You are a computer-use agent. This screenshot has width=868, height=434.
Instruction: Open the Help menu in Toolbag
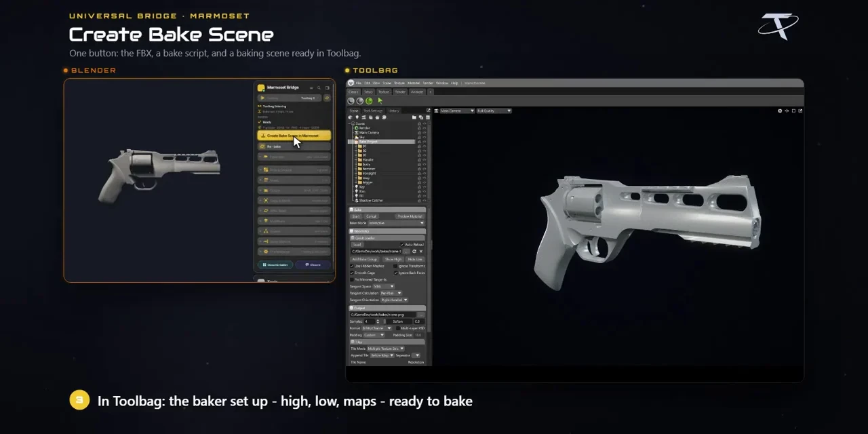[454, 83]
